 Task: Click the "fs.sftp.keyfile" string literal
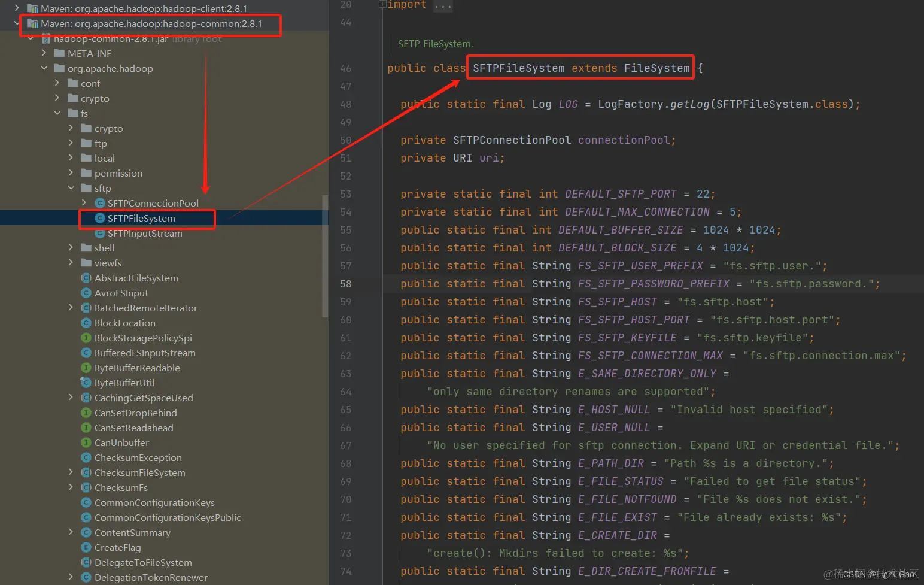point(752,338)
